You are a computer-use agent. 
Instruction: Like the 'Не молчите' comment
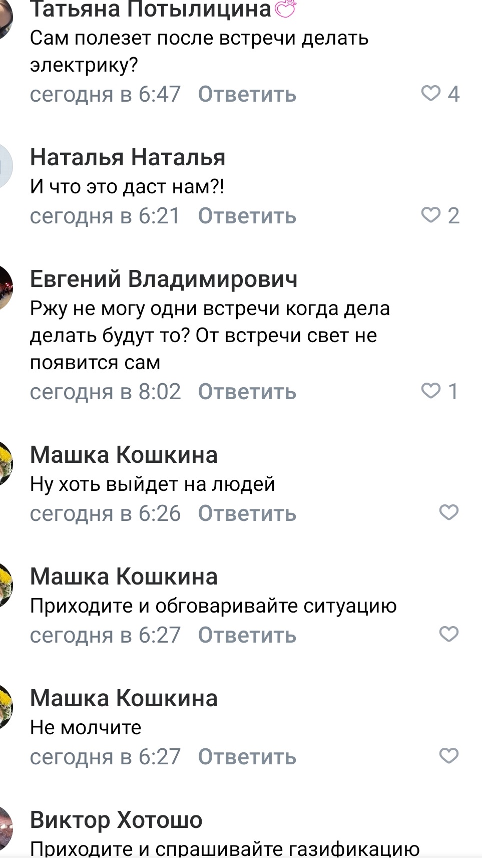coord(448,756)
